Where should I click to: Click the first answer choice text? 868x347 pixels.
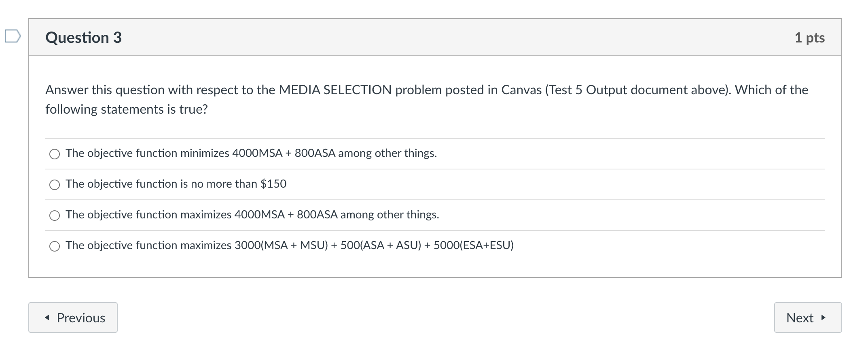click(251, 153)
